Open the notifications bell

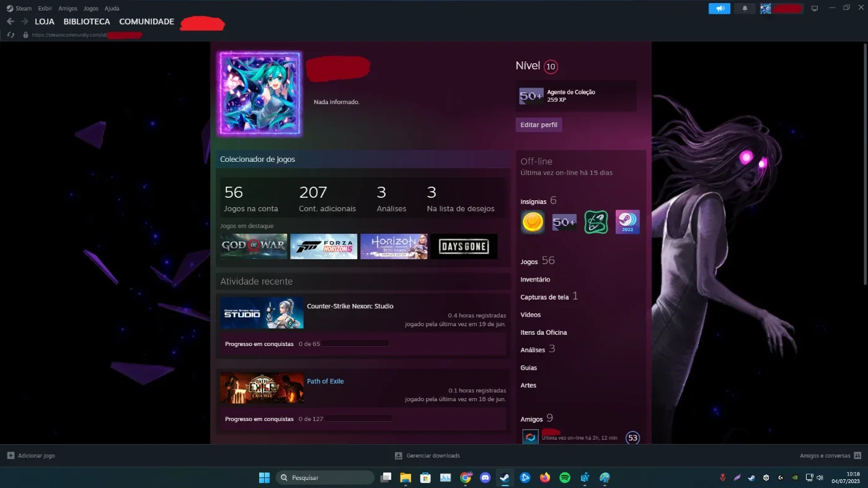coord(745,9)
